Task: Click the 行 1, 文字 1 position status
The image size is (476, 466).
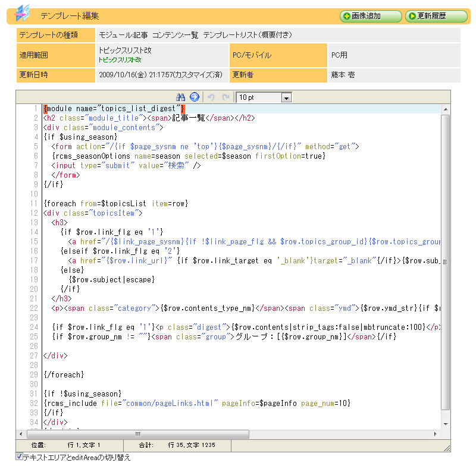Action: [x=84, y=445]
